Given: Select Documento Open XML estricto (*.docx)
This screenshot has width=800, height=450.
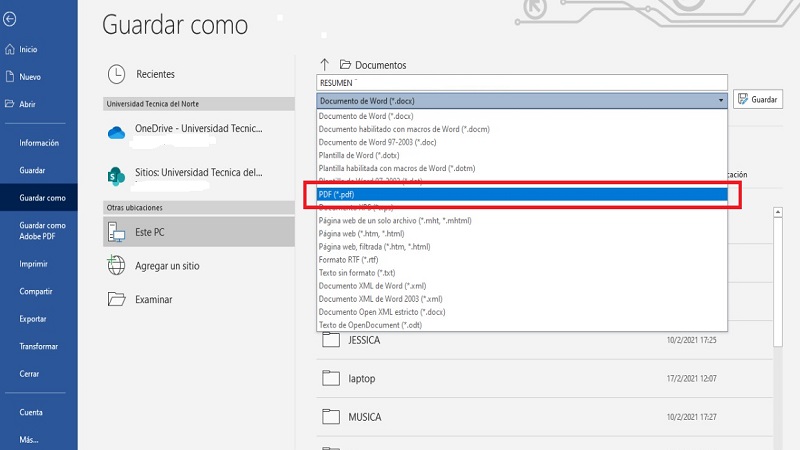Looking at the screenshot, I should (x=521, y=312).
